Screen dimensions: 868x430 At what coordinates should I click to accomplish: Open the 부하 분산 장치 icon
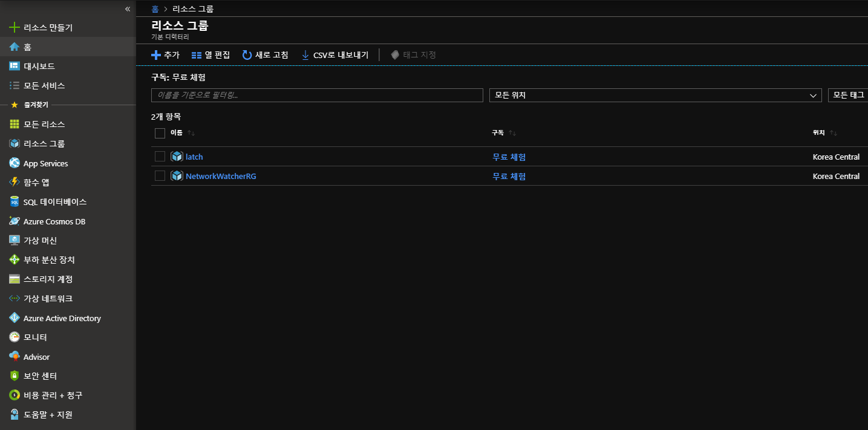click(15, 259)
